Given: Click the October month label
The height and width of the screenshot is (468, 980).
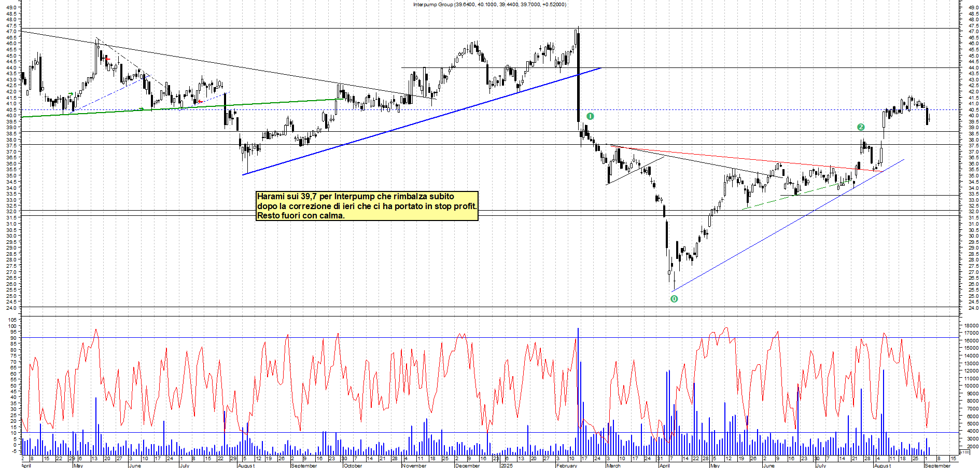Looking at the screenshot, I should click(353, 465).
